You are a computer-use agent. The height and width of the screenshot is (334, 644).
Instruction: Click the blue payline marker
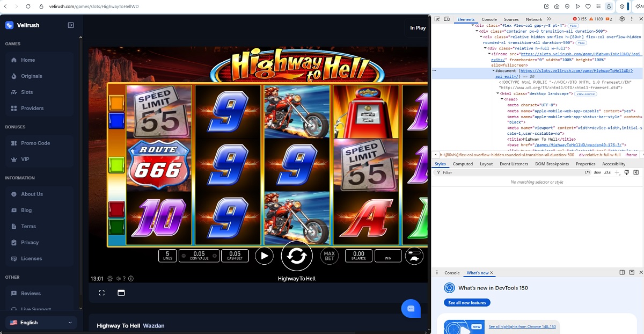point(116,120)
